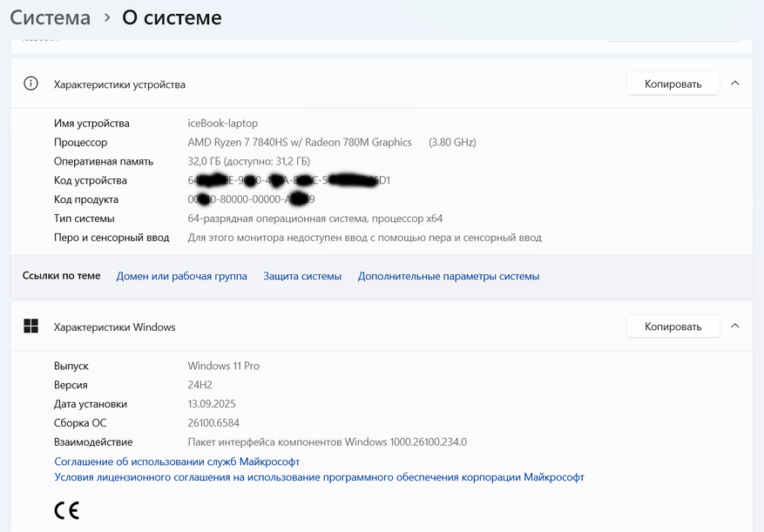This screenshot has height=532, width=764.
Task: Select pen and touch unavailable message
Action: coord(364,238)
